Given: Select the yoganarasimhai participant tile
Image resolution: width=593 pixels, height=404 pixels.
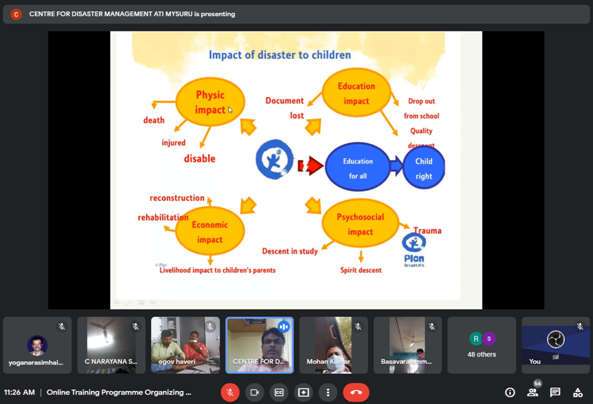Looking at the screenshot, I should 37,345.
